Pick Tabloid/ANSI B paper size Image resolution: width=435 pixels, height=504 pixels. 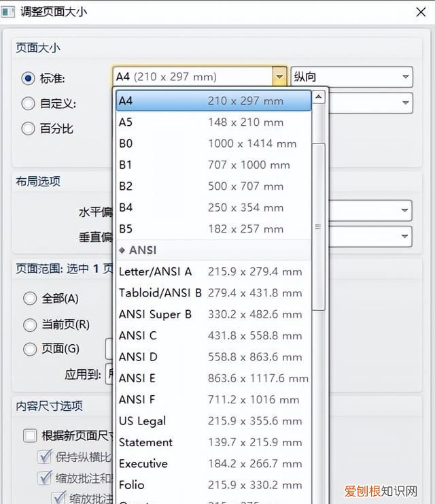[x=213, y=293]
